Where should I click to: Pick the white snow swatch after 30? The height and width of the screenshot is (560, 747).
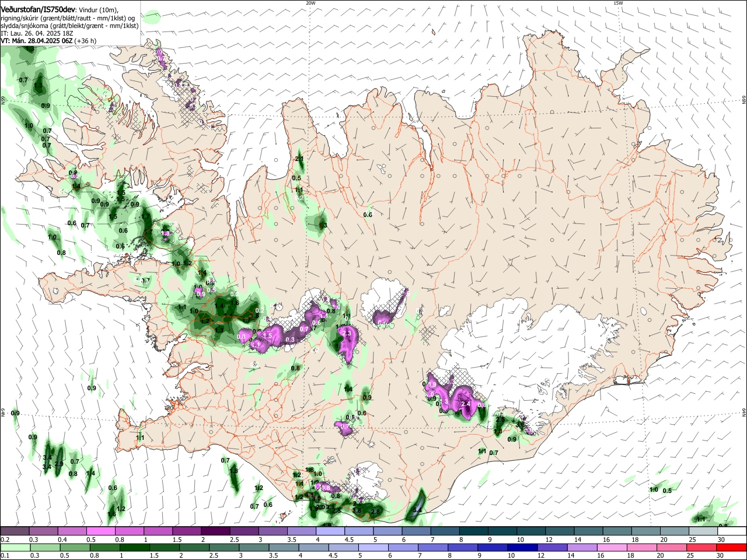click(x=732, y=531)
